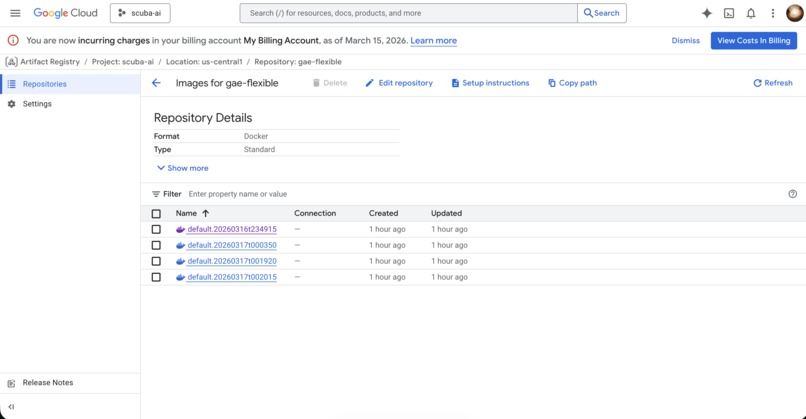
Task: Open Location: us-central1 breadcrumb
Action: [x=204, y=62]
